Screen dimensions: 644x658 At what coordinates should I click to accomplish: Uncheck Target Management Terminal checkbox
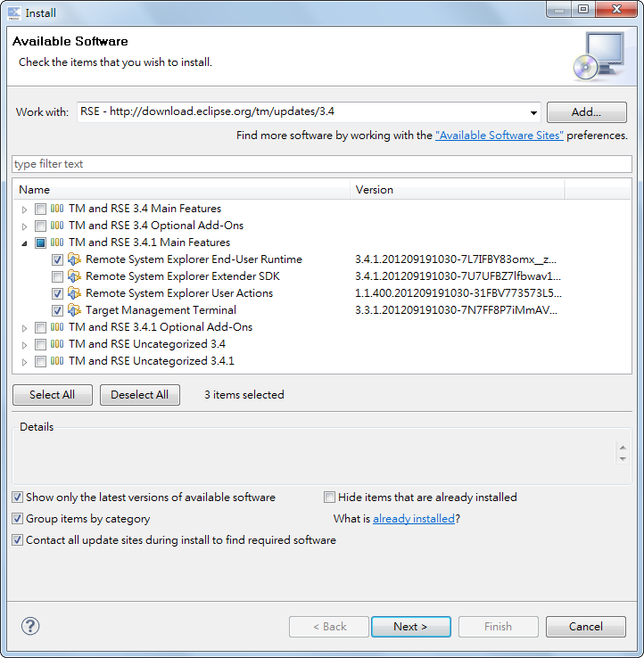[57, 310]
